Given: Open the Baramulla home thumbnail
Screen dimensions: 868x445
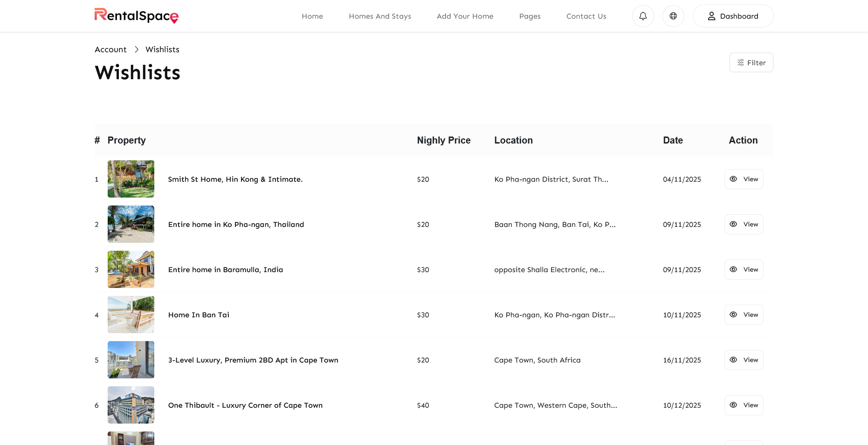Looking at the screenshot, I should [131, 269].
